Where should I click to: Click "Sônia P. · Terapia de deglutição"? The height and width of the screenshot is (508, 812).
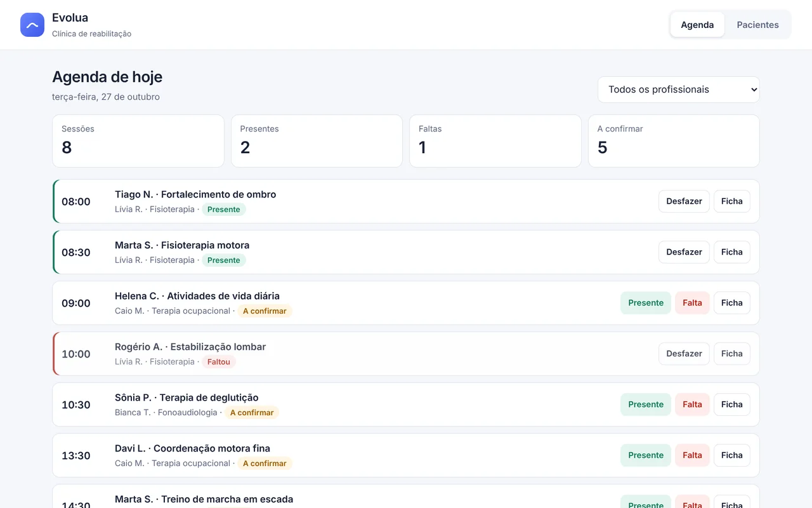coord(187,398)
